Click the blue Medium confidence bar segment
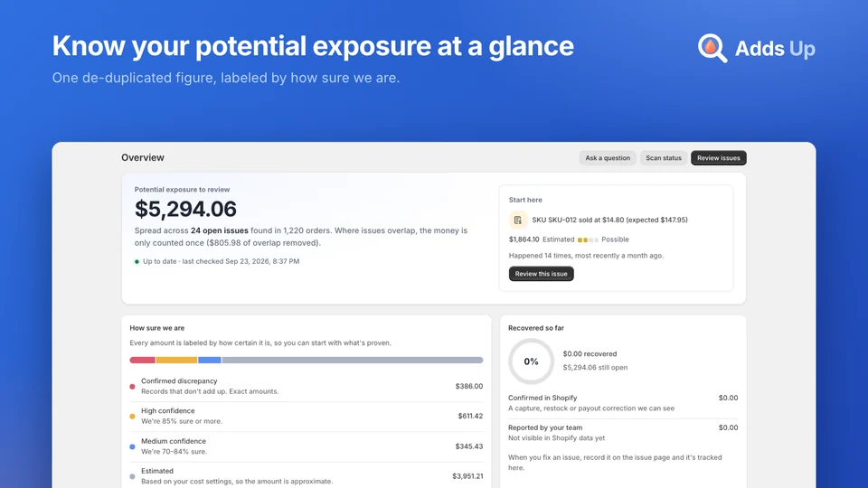 coord(210,361)
